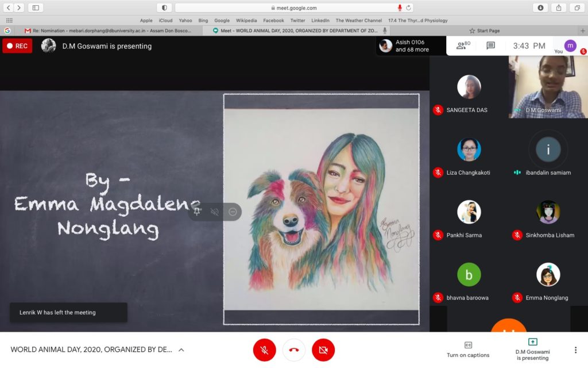588x368 pixels.
Task: Go forward with Safari's forward arrow
Action: [x=18, y=7]
